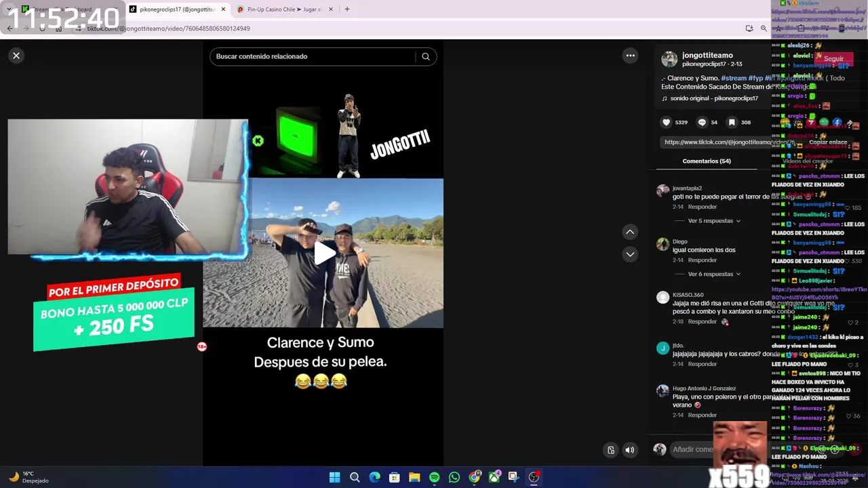Click the browser address bar URL
The image size is (868, 488).
[x=168, y=28]
